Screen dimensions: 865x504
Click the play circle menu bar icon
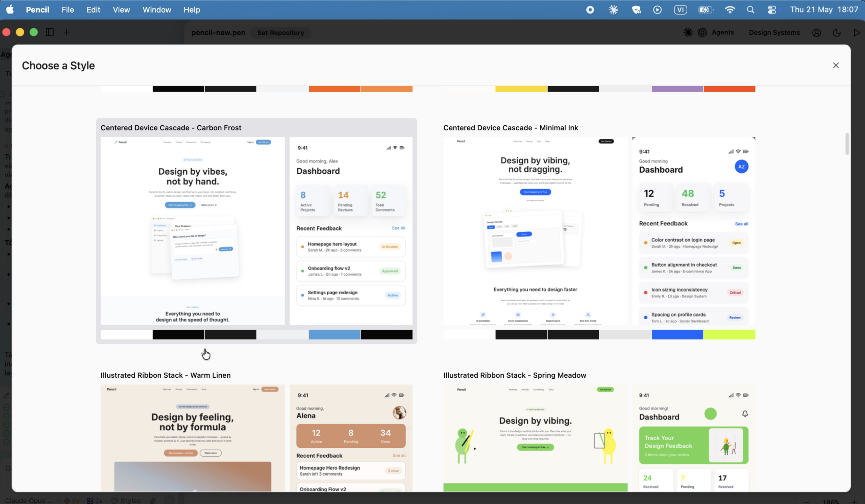[657, 9]
